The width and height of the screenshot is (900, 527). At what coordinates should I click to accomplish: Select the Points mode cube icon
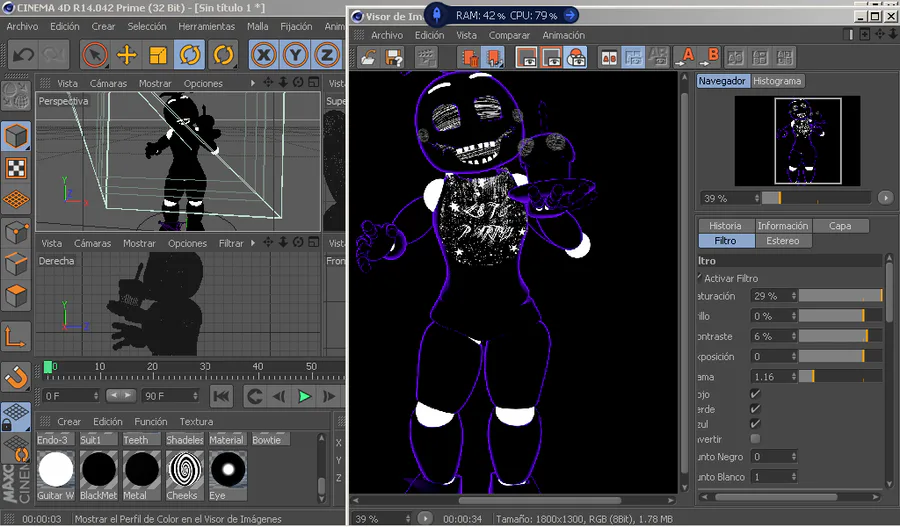coord(16,232)
